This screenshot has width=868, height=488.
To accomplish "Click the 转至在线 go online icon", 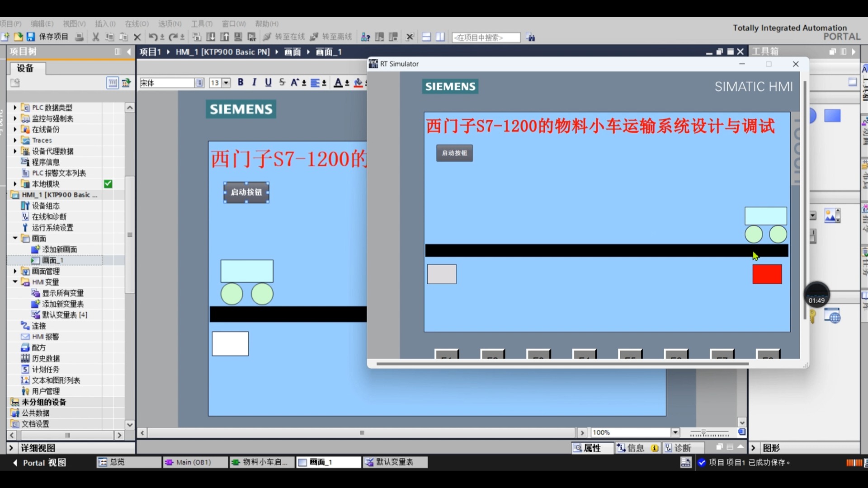I will 267,37.
